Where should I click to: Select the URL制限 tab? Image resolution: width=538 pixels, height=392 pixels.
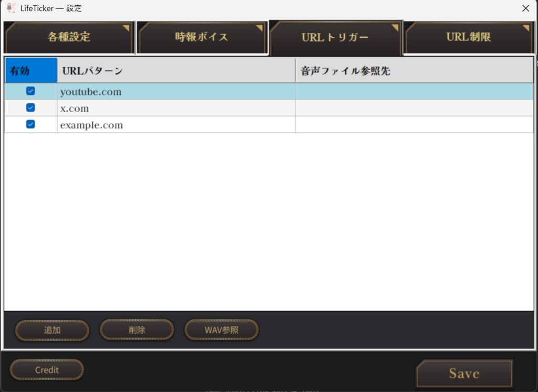(x=468, y=37)
